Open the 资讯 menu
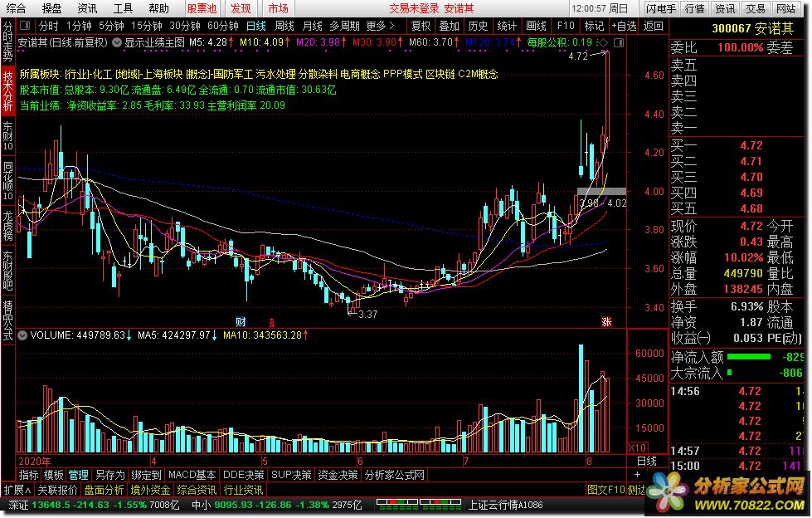812x518 pixels. click(x=87, y=8)
